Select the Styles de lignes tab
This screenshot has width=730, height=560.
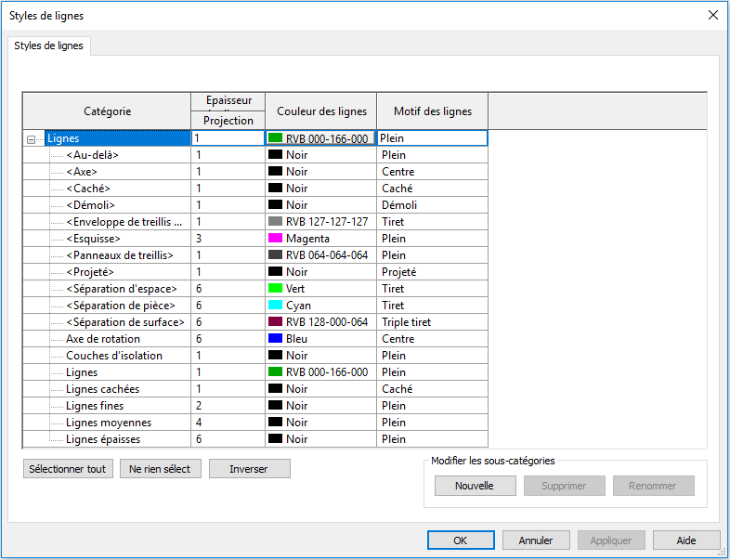(x=49, y=46)
